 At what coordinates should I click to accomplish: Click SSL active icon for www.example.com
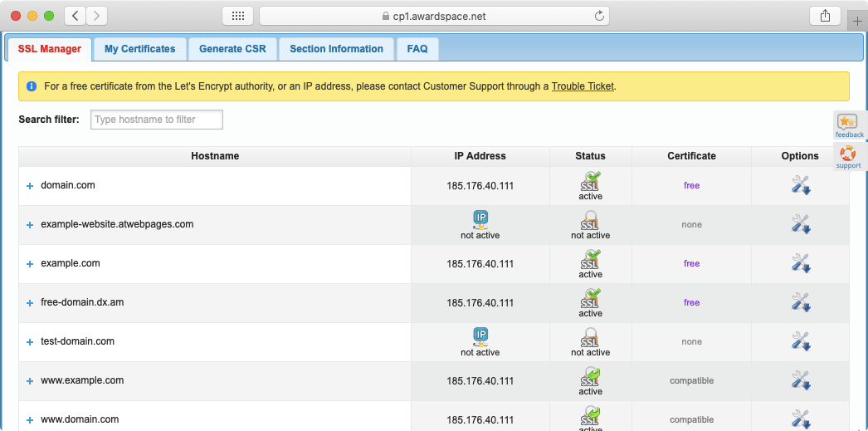(590, 376)
